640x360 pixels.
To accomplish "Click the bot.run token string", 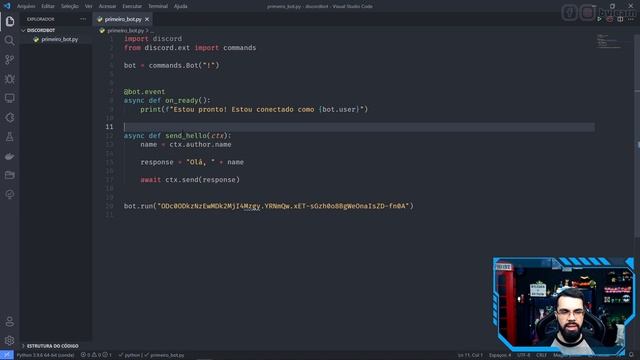I will click(283, 206).
